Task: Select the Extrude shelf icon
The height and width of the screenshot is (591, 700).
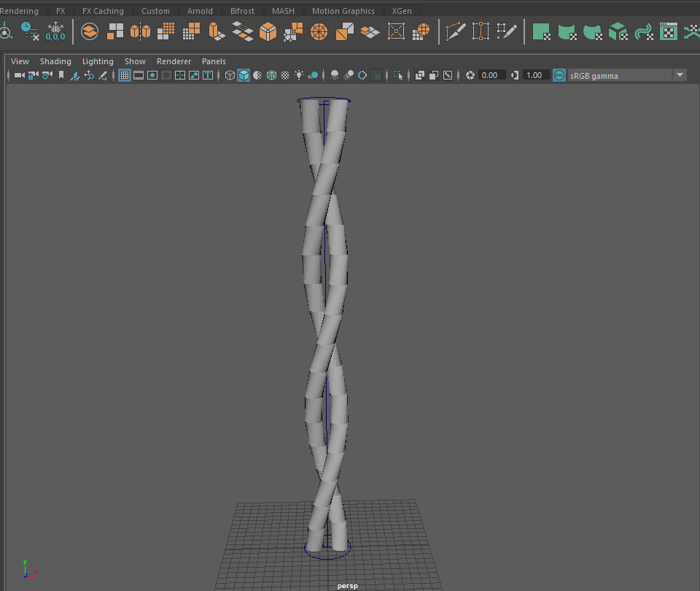Action: (x=217, y=31)
